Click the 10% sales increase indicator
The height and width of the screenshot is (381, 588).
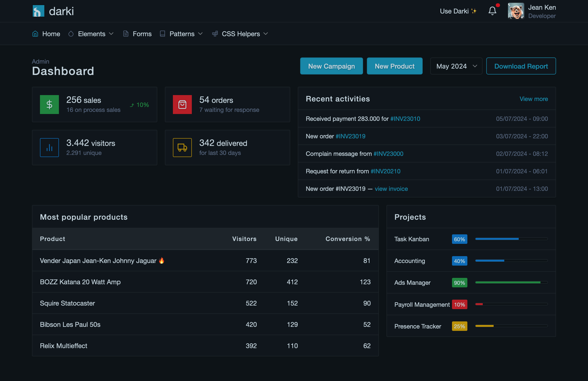coord(139,105)
